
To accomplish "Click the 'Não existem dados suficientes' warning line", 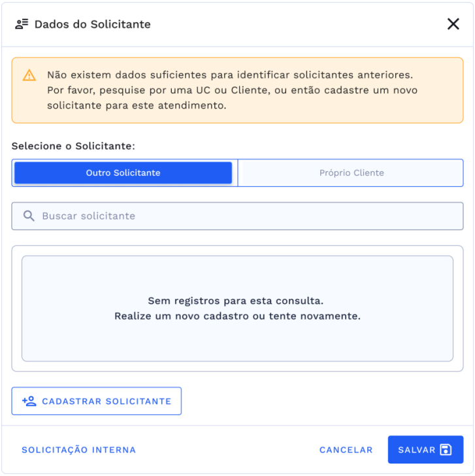I will click(229, 75).
